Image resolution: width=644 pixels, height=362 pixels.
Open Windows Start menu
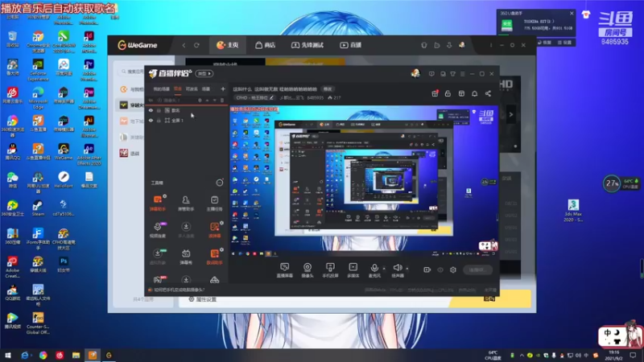coord(7,356)
